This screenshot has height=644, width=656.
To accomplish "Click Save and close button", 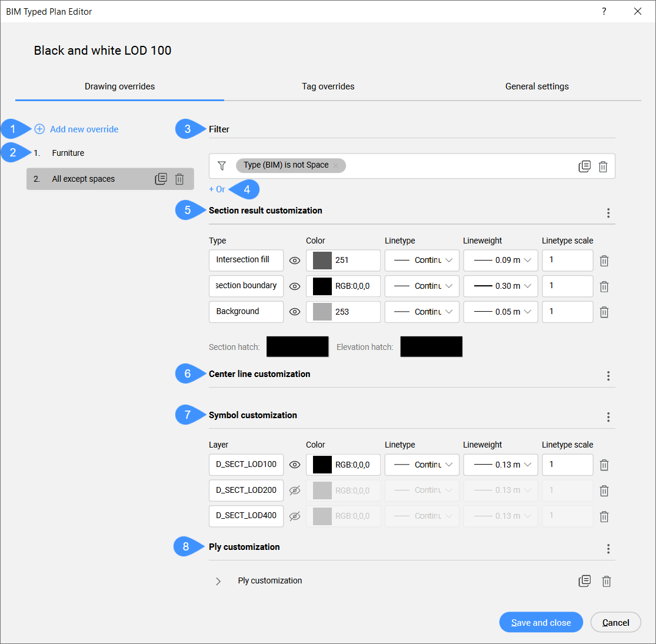I will click(x=541, y=622).
